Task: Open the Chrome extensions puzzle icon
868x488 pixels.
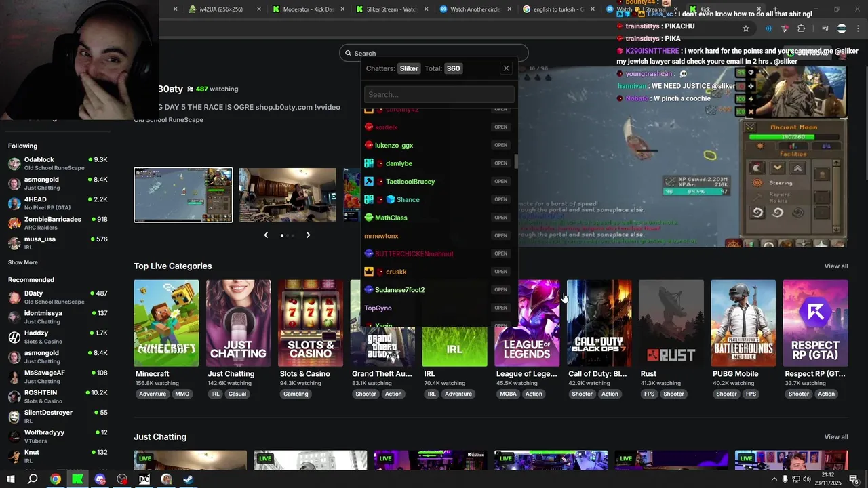Action: (x=802, y=28)
